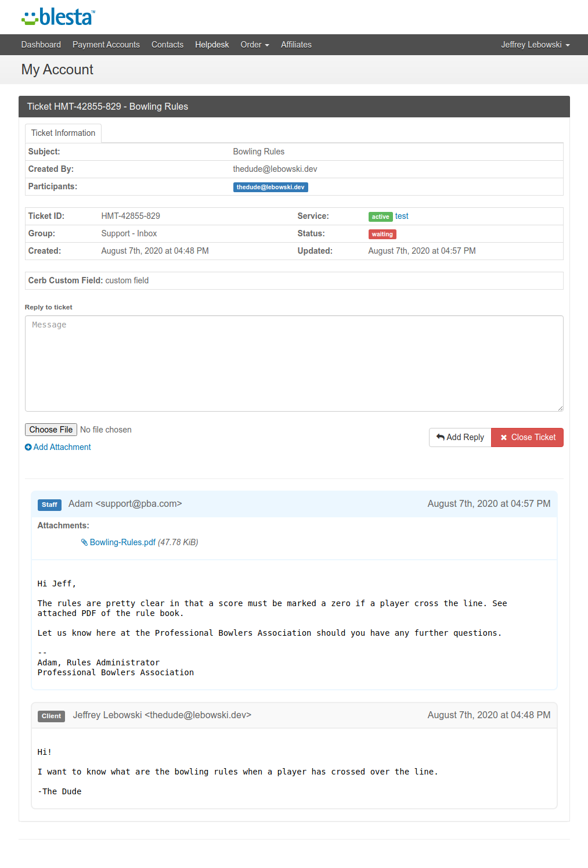Screen dimensions: 588x868
Task: Open the Jeffrey Lebowski user menu
Action: [x=535, y=45]
